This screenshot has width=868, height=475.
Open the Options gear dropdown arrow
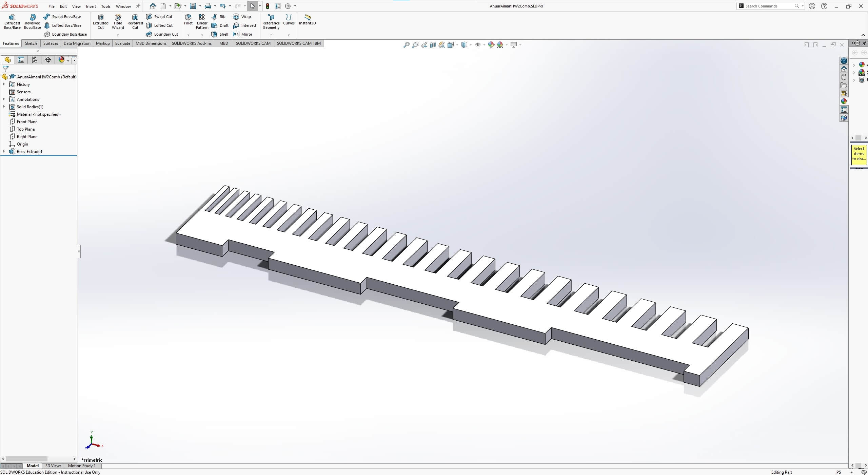pyautogui.click(x=295, y=6)
